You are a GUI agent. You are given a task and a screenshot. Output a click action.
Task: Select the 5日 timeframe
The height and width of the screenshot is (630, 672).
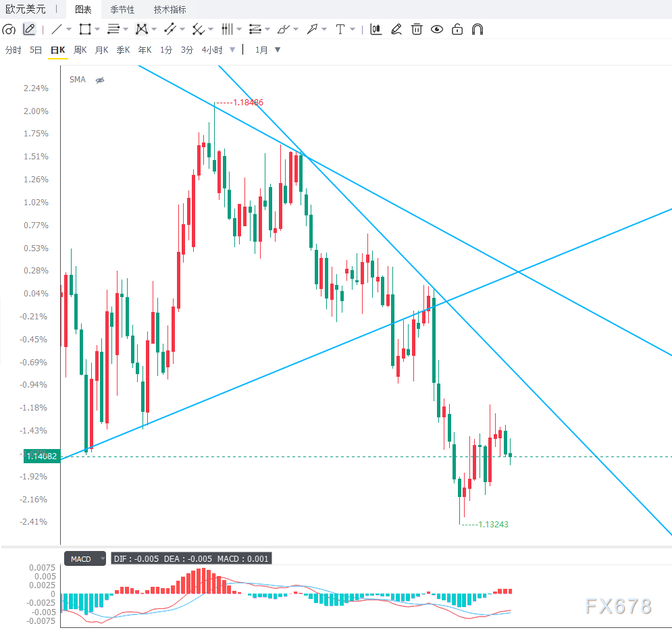pyautogui.click(x=36, y=50)
